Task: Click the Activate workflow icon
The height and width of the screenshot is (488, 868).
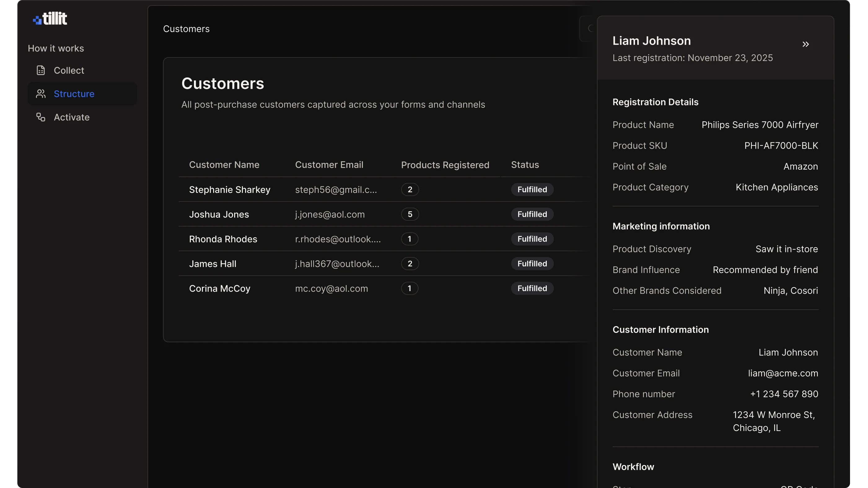Action: 41,117
